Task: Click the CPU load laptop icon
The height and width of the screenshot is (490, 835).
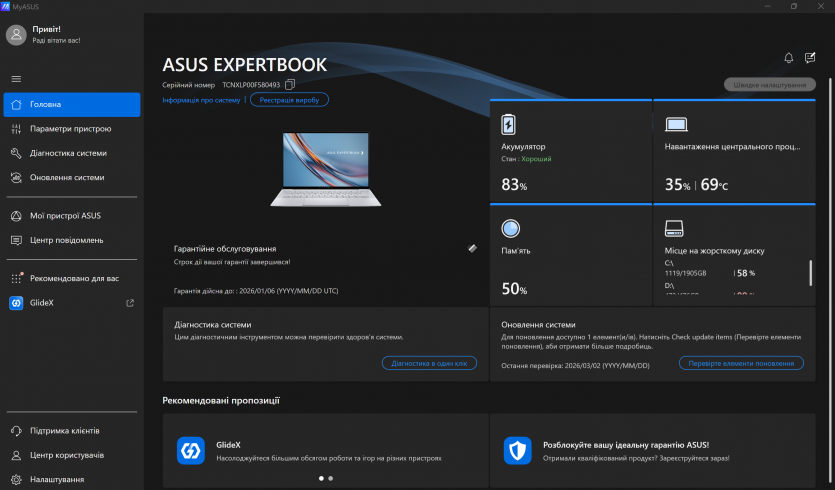Action: tap(676, 125)
